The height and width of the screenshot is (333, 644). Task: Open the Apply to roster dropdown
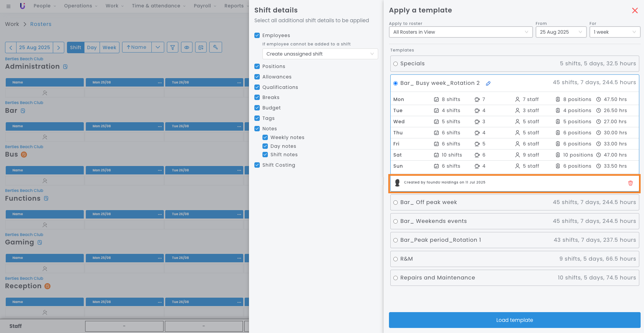click(x=460, y=32)
